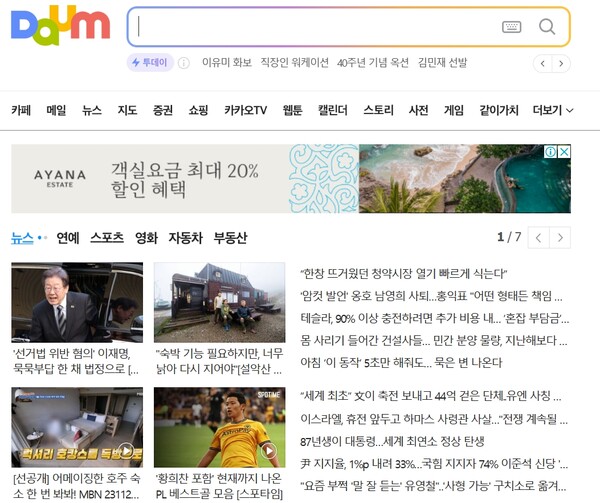This screenshot has height=503, width=600.
Task: Click trending keyword 40주년 기념 옥션
Action: tap(373, 62)
